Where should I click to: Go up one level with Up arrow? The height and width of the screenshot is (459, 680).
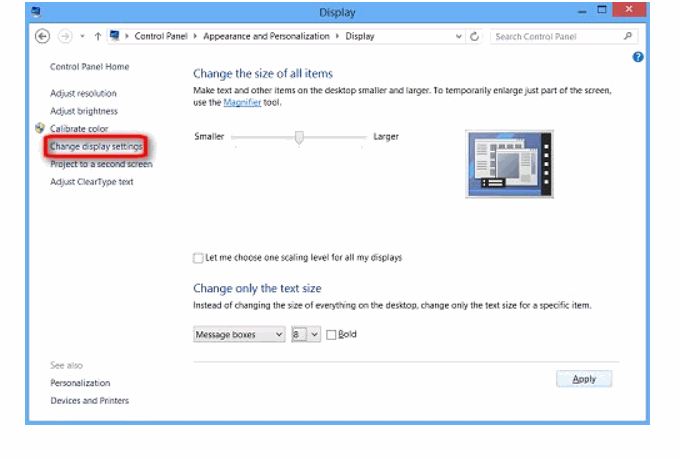pyautogui.click(x=97, y=36)
